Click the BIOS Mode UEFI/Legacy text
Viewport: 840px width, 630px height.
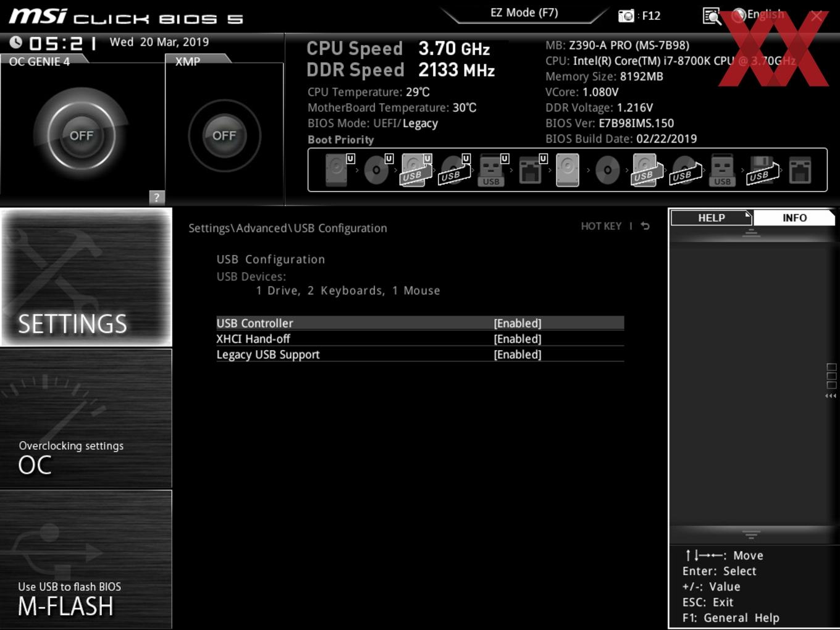(x=372, y=123)
